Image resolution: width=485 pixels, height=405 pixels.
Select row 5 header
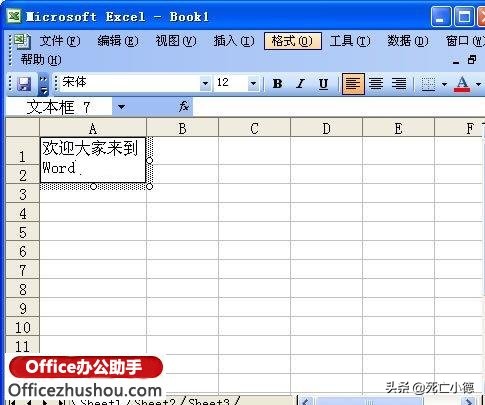(x=23, y=232)
